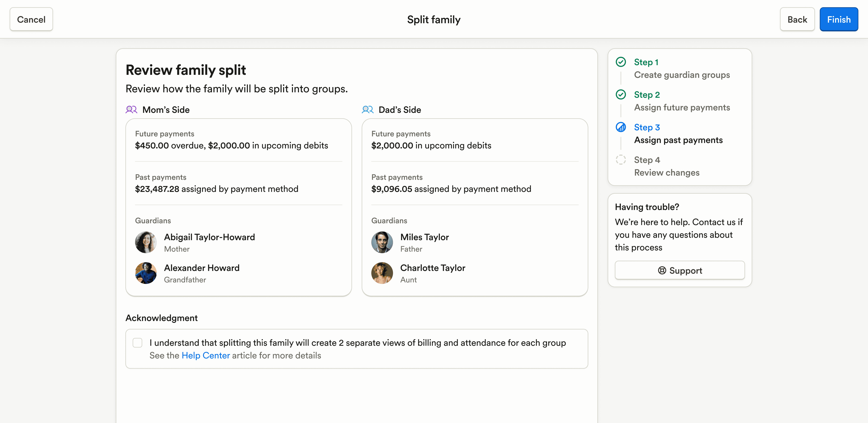Click the Acknowledgment section heading

pyautogui.click(x=161, y=318)
